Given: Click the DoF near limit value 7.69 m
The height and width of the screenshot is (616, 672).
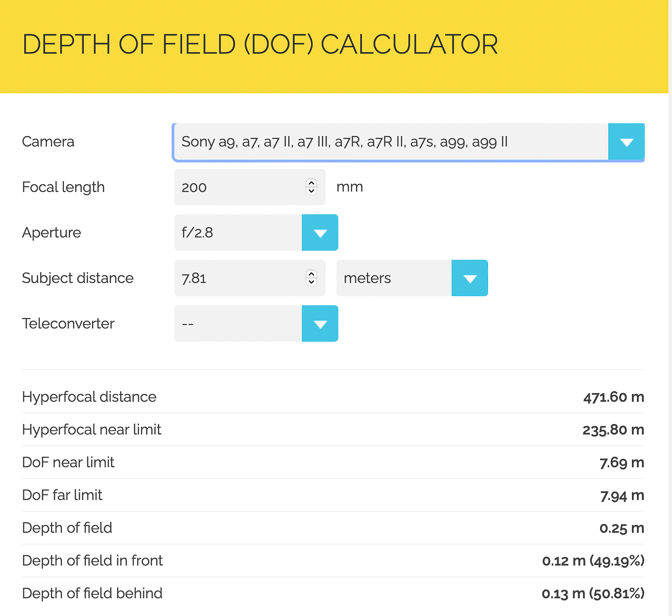Looking at the screenshot, I should tap(622, 463).
